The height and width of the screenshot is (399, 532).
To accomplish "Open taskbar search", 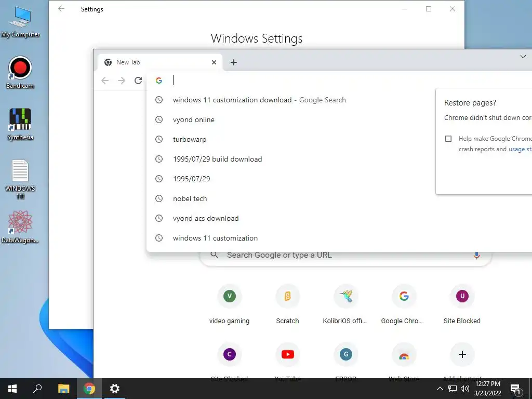I will tap(37, 389).
